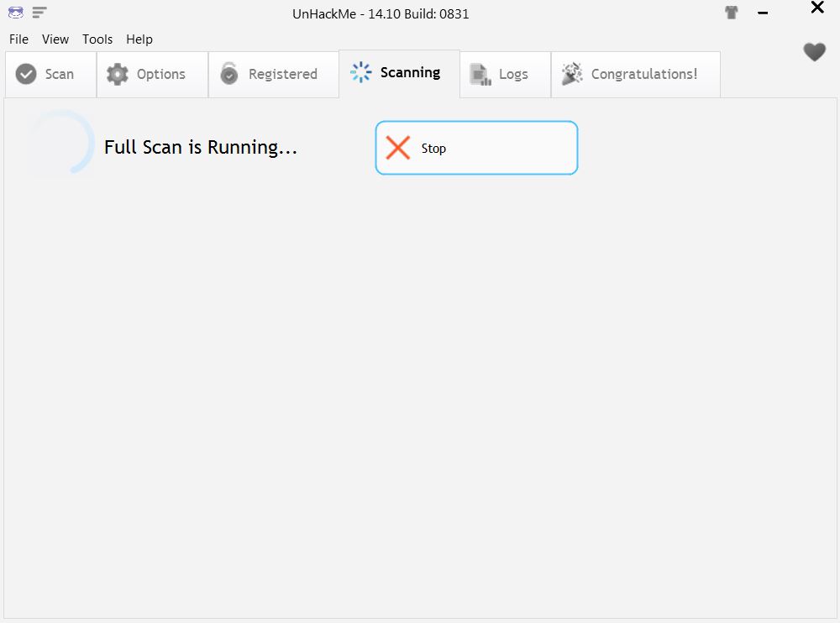
Task: Click the circular scan progress spinner
Action: pos(60,143)
